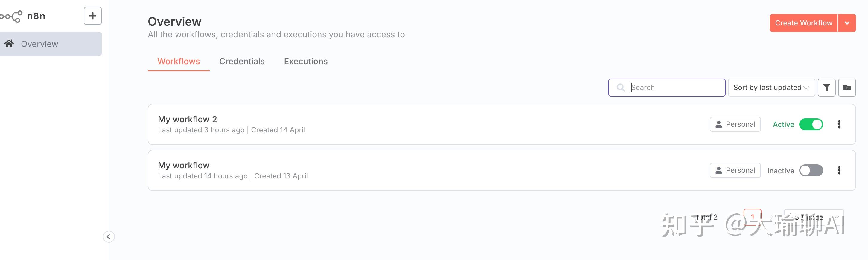The width and height of the screenshot is (868, 260).
Task: Select the Workflows tab
Action: click(x=178, y=61)
